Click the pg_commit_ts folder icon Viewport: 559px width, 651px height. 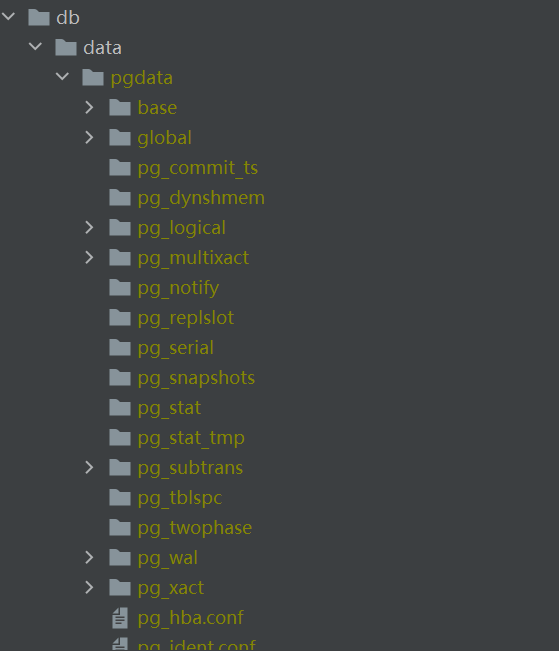pyautogui.click(x=120, y=168)
